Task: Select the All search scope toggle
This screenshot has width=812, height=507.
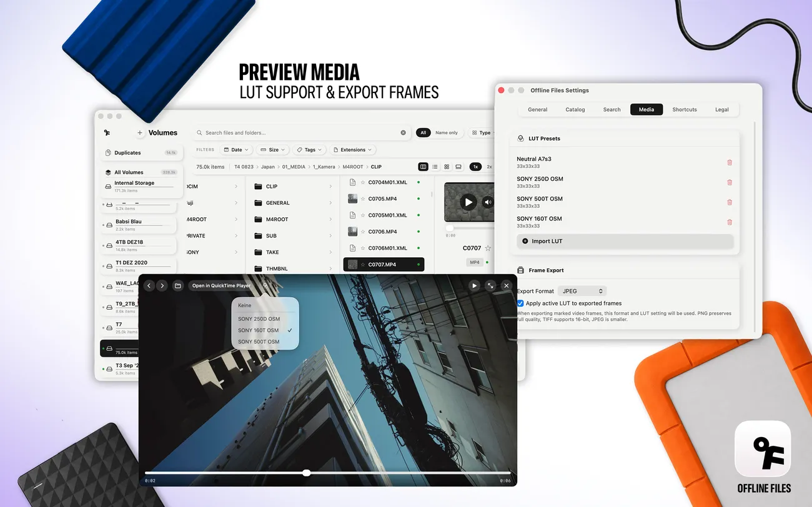Action: point(423,133)
